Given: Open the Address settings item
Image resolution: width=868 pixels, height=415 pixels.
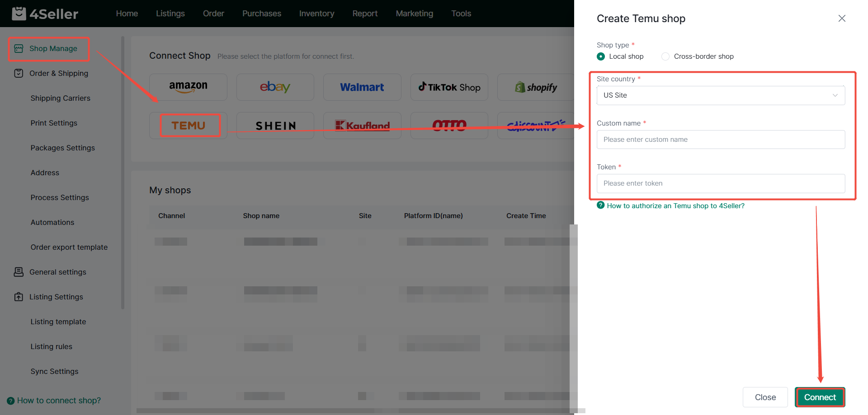Looking at the screenshot, I should (x=45, y=173).
